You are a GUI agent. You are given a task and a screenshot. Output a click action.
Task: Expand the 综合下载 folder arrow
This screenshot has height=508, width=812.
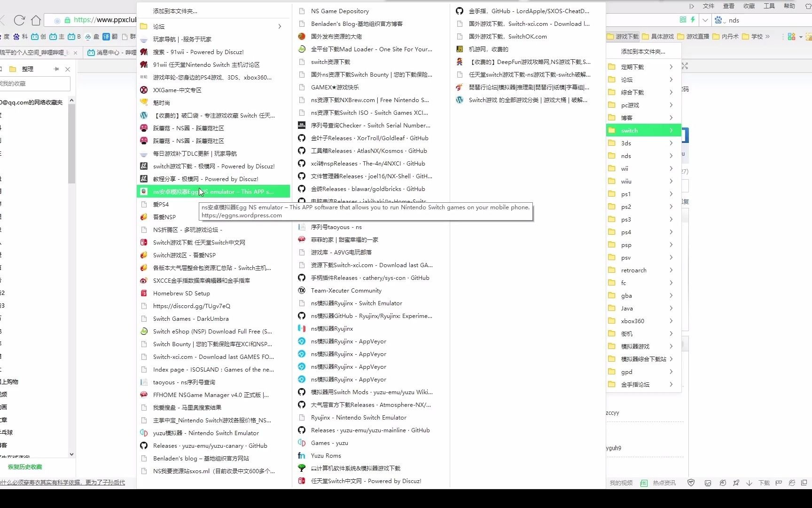pos(671,92)
